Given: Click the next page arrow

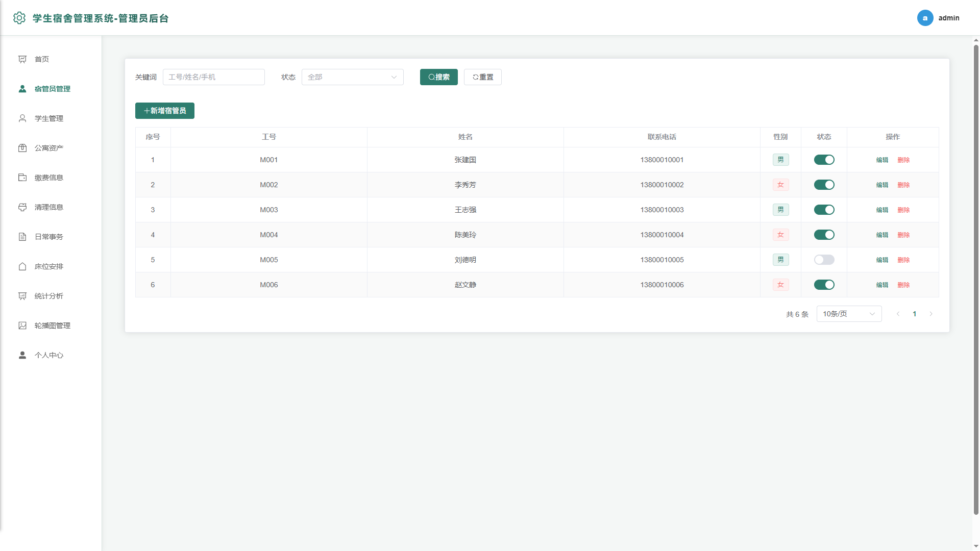Looking at the screenshot, I should [x=930, y=314].
